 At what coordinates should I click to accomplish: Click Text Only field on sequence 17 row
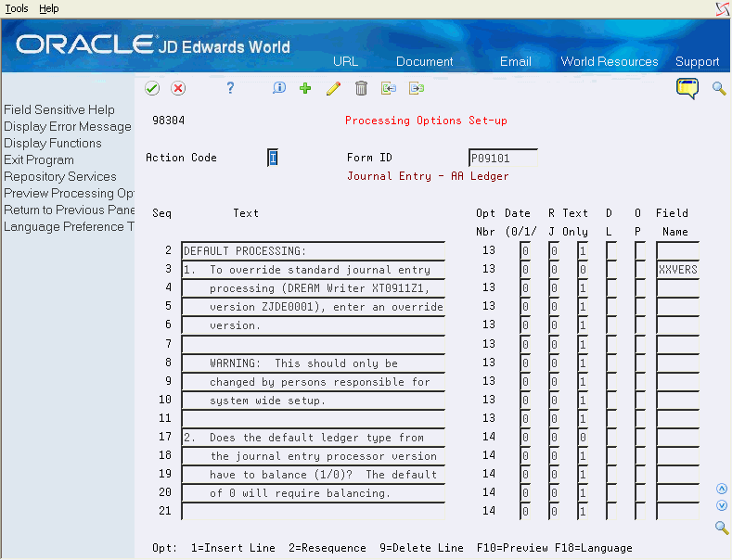(x=582, y=438)
